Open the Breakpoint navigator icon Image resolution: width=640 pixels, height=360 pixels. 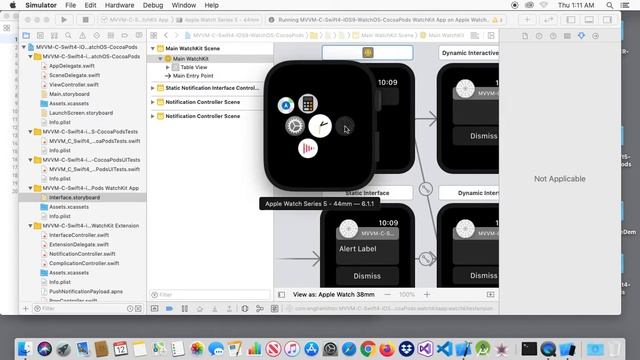point(124,36)
